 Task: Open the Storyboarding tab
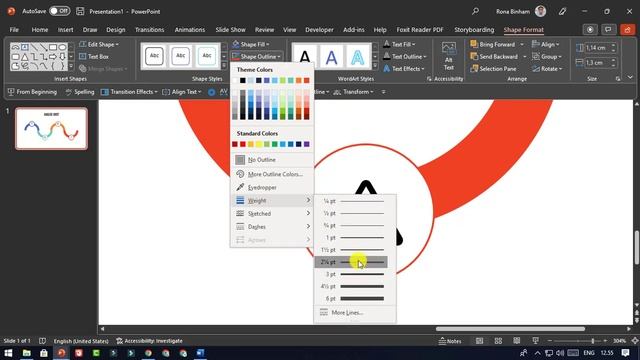[x=474, y=30]
